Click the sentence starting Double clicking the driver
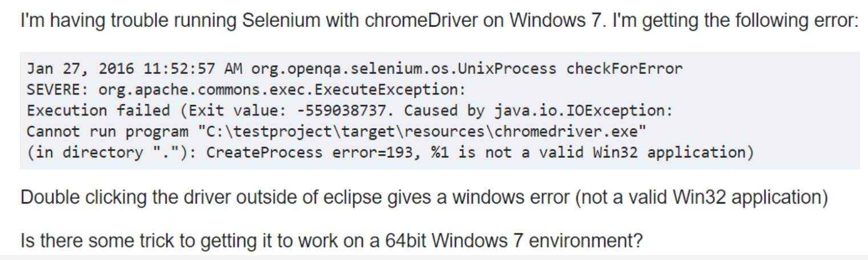Image resolution: width=868 pixels, height=260 pixels. [424, 198]
